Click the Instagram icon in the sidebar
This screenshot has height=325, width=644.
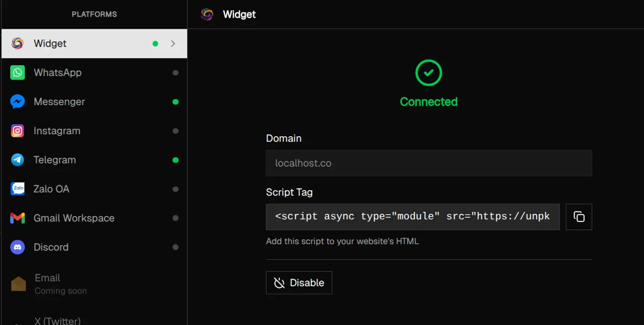17,130
